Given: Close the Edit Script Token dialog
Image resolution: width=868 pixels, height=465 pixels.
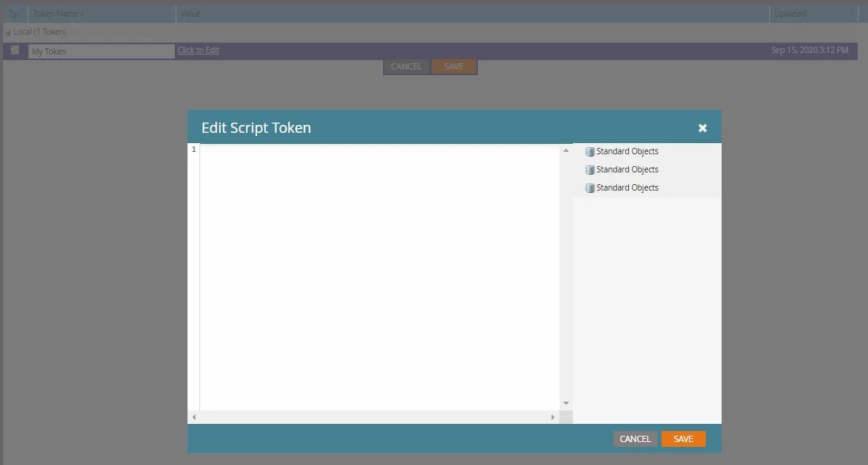Looking at the screenshot, I should pos(703,128).
